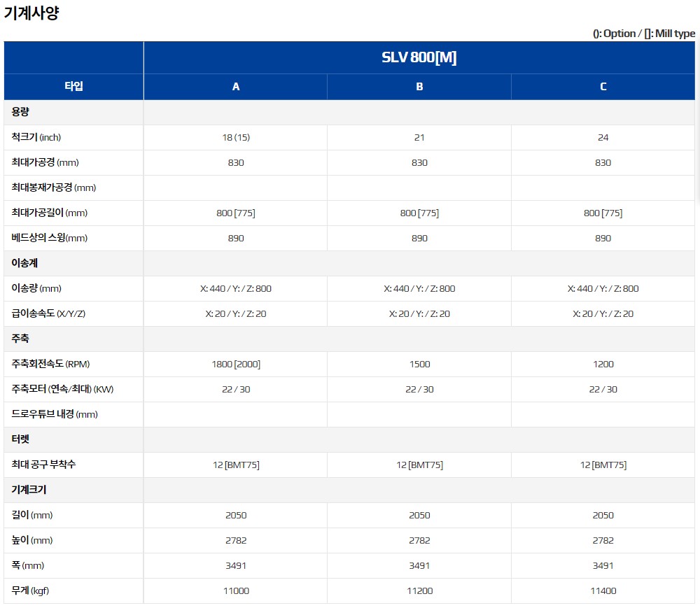This screenshot has height=608, width=700.
Task: Select the 1800 [2000] spindle speed cell
Action: pos(236,364)
